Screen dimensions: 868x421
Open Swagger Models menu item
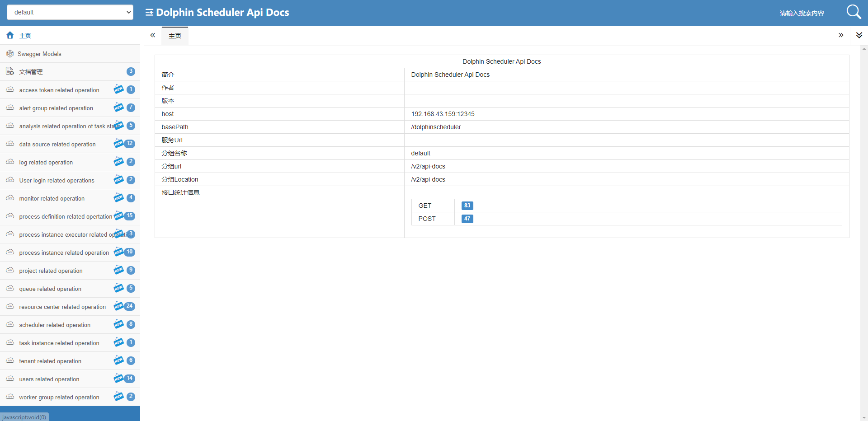point(40,54)
